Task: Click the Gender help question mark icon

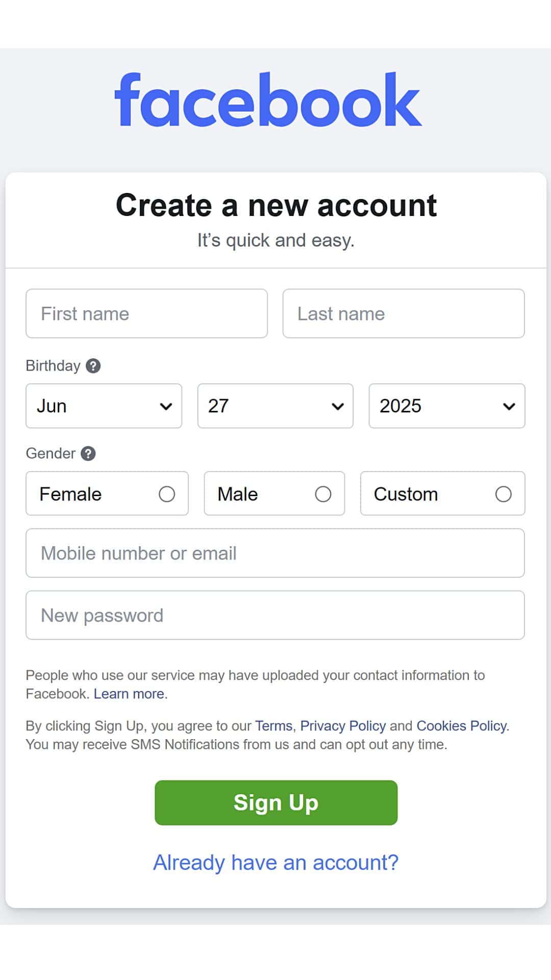Action: pos(88,453)
